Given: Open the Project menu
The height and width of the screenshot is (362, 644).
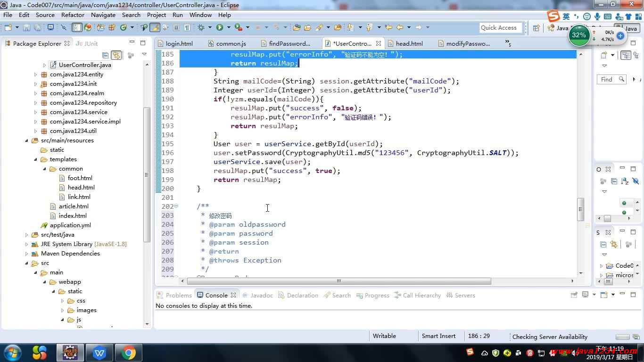Looking at the screenshot, I should (x=157, y=15).
